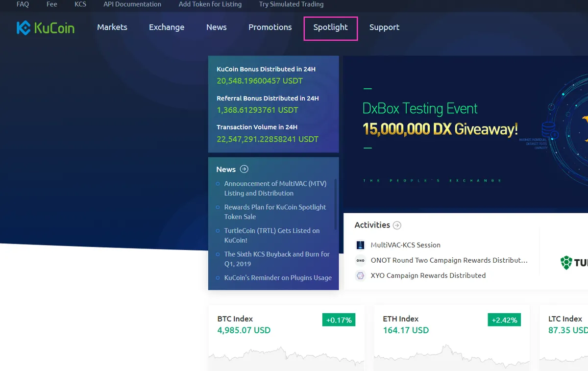588x371 pixels.
Task: Click the ONOT campaign round icon
Action: click(361, 261)
